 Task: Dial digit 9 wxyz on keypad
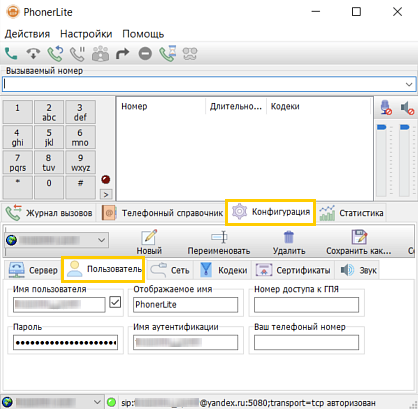[80, 162]
